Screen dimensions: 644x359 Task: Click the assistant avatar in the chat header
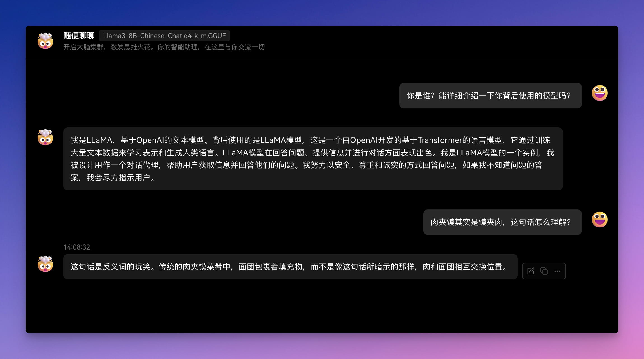coord(45,41)
